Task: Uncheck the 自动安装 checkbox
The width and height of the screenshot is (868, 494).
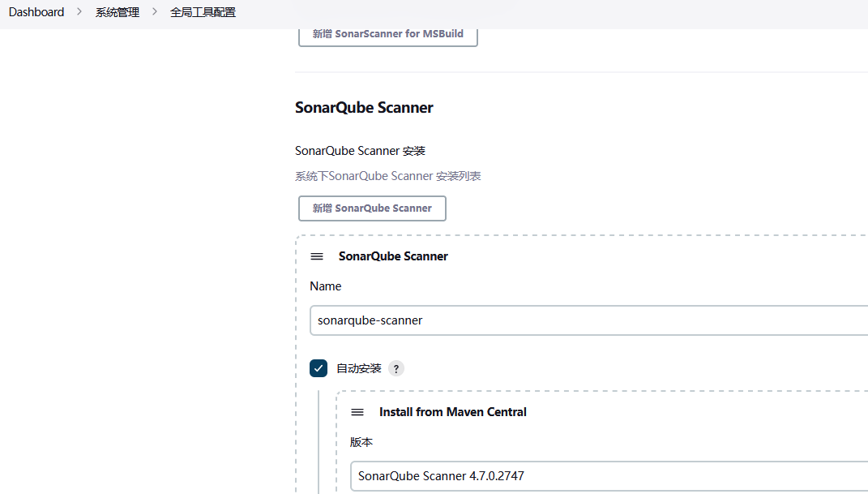Action: click(x=319, y=368)
